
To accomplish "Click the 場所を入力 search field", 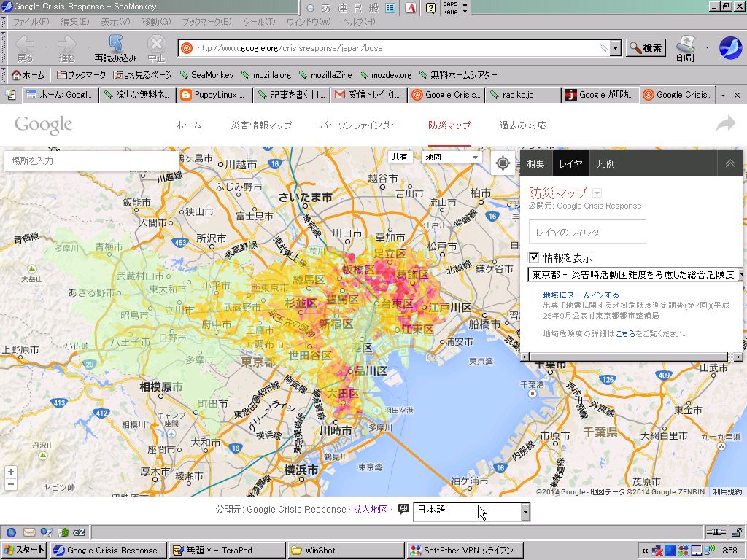I will tap(91, 161).
